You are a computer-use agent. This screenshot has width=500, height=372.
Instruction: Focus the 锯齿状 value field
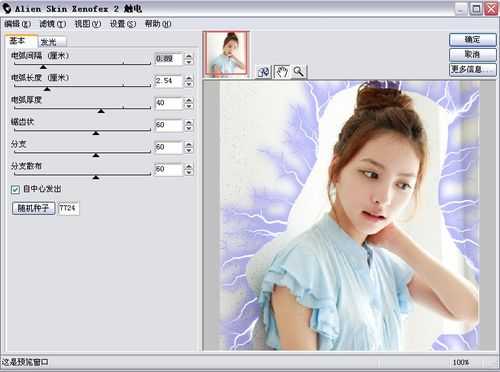(169, 125)
